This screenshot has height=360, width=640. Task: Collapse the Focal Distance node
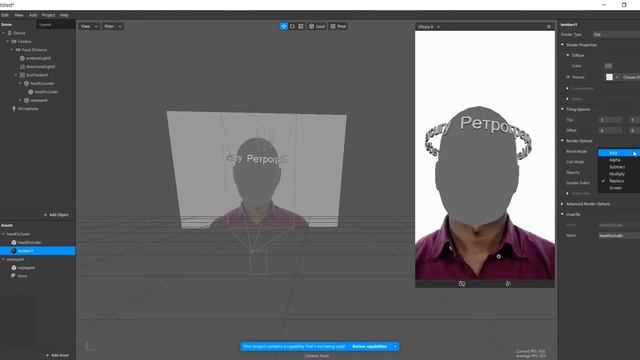click(x=12, y=50)
